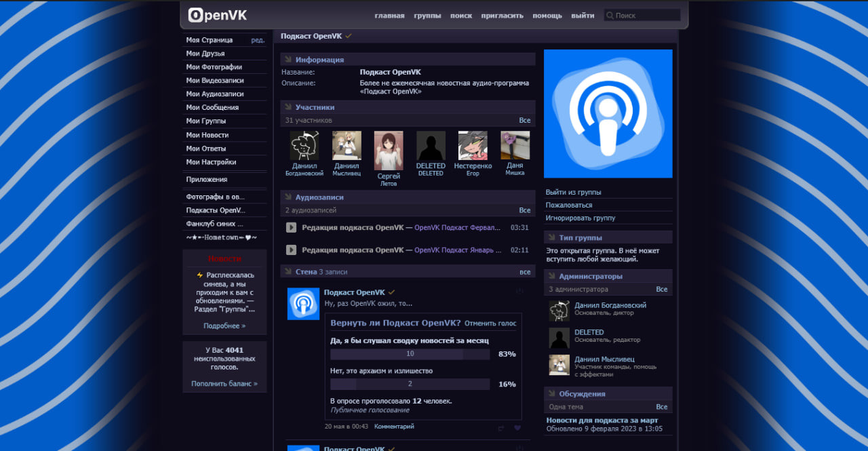Click the DELETED user avatar in Администраторы
The image size is (868, 451).
click(559, 337)
